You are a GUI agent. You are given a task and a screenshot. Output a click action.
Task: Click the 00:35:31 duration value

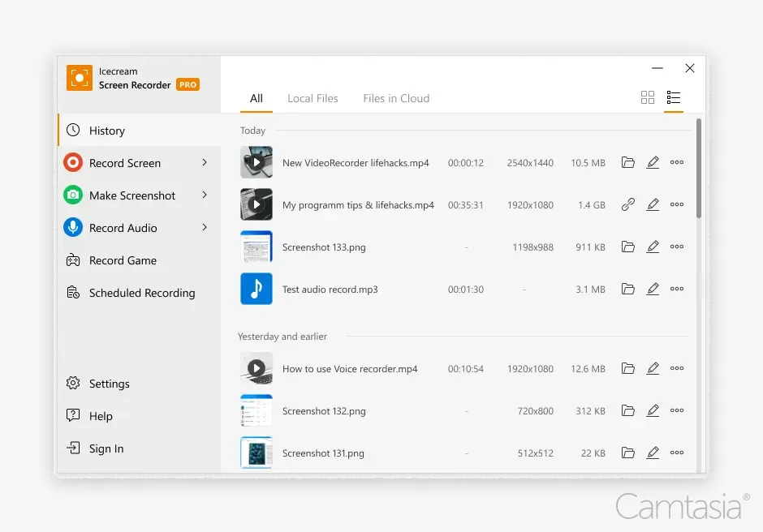click(x=466, y=205)
